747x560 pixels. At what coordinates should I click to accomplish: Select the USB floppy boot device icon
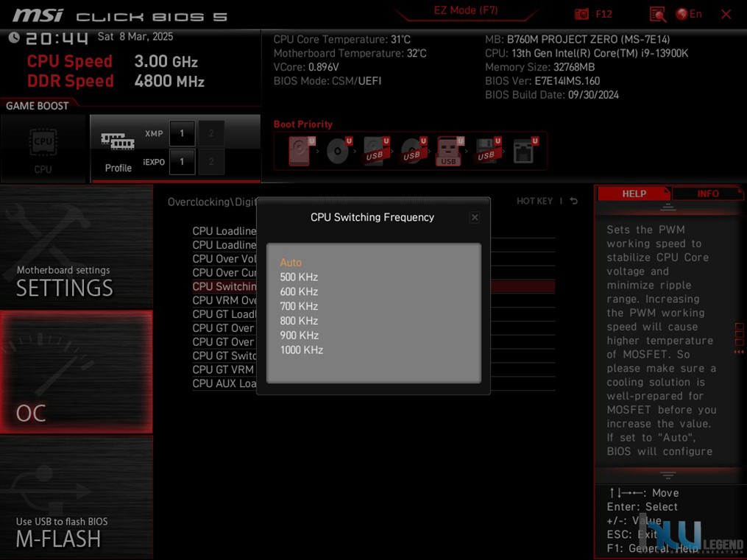click(x=487, y=151)
